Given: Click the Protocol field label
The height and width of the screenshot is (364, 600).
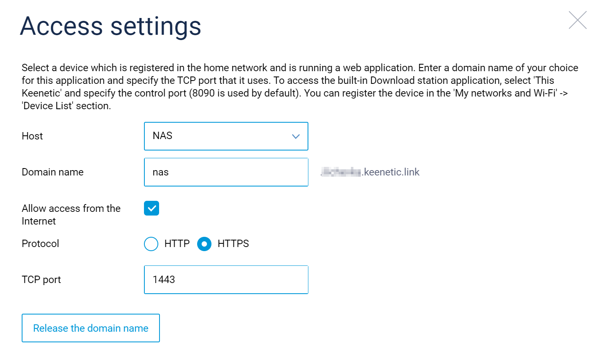Looking at the screenshot, I should point(40,244).
